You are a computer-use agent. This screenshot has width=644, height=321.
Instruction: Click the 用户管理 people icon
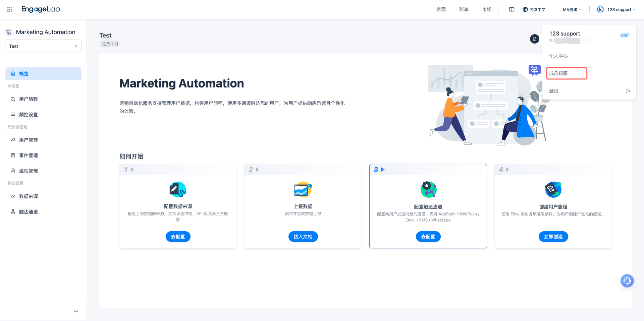[x=13, y=140]
